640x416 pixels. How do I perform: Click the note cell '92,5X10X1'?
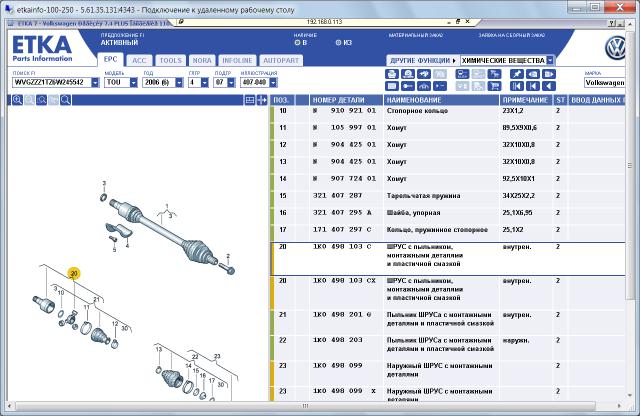pyautogui.click(x=518, y=178)
